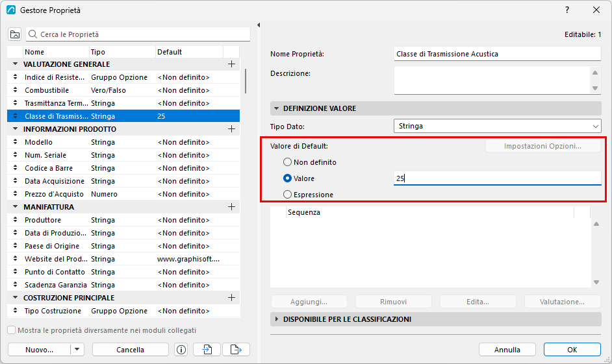Screen dimensions: 612x364
Task: Select the Trasmittanza Term... property row
Action: [x=123, y=103]
